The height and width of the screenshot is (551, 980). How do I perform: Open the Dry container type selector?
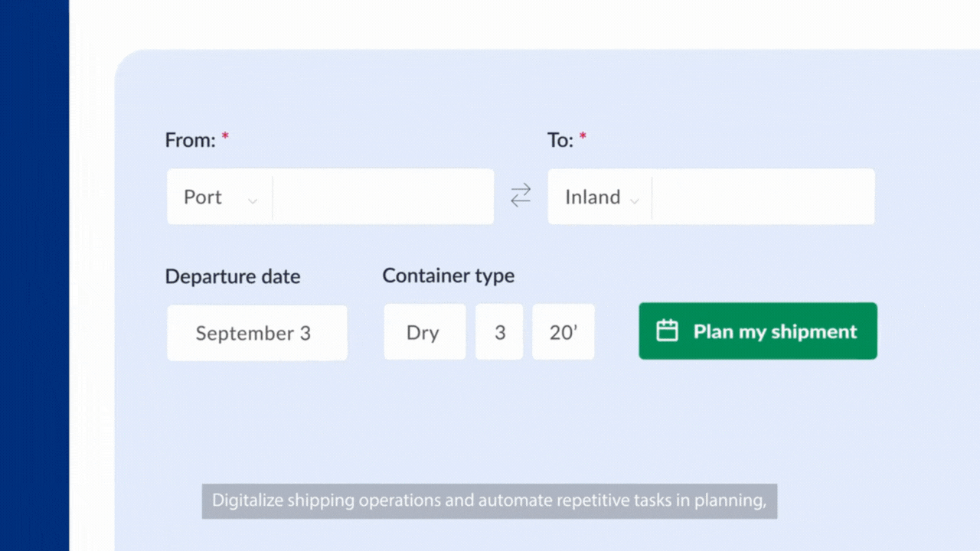coord(424,332)
